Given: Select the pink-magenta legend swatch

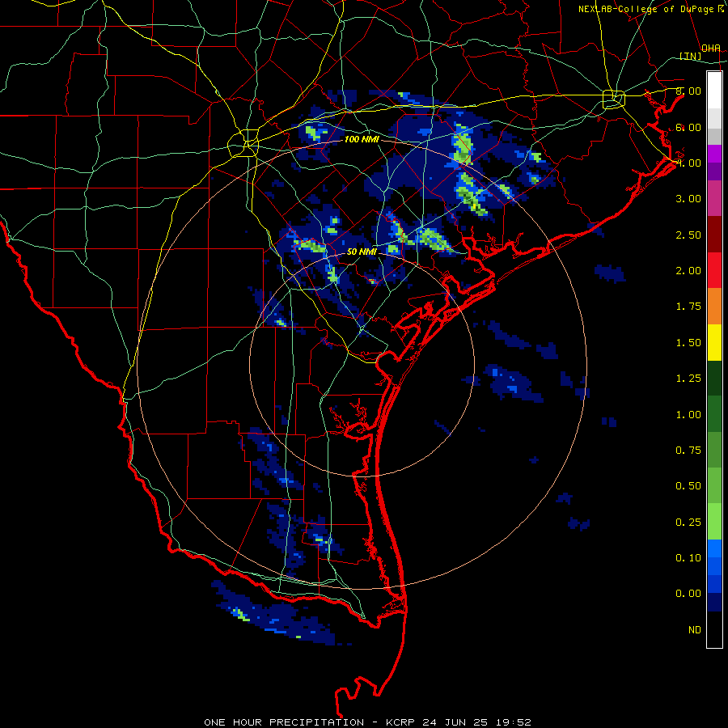Looking at the screenshot, I should click(x=714, y=199).
